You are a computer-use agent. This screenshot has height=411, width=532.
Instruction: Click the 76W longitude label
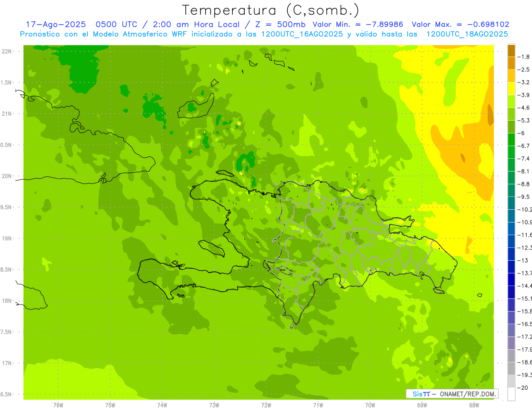[58, 405]
